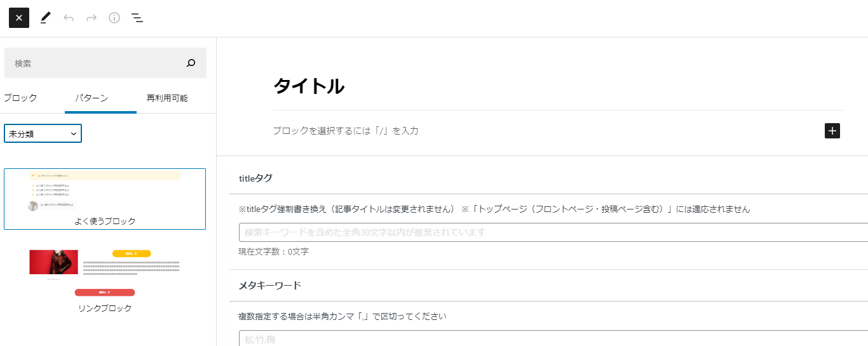868x346 pixels.
Task: Switch to the ブロック tab
Action: pos(20,98)
